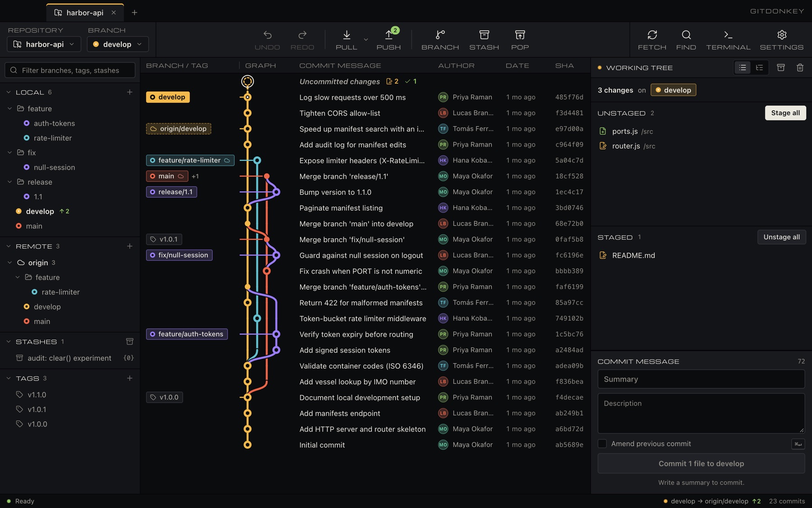Viewport: 812px width, 508px height.
Task: Open the harbor-api repository dropdown
Action: 44,44
